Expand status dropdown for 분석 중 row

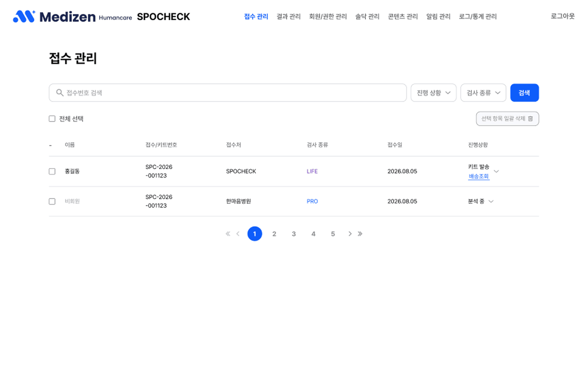coord(491,201)
